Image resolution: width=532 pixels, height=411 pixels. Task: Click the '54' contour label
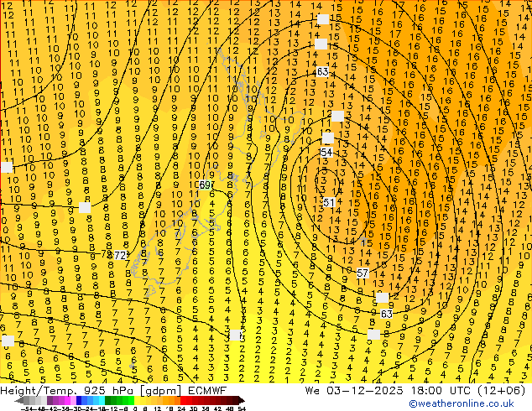coord(326,153)
